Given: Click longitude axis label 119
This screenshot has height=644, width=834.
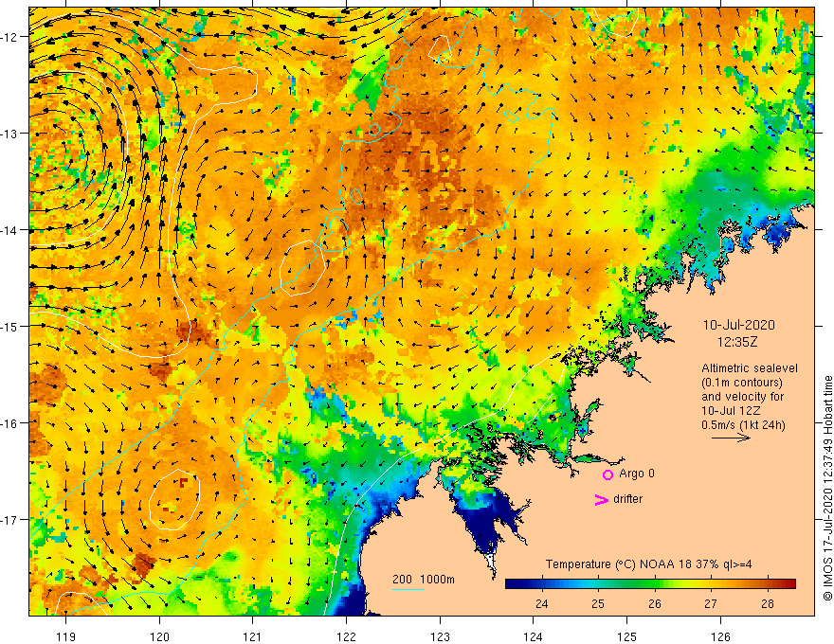Looking at the screenshot, I should point(66,637).
